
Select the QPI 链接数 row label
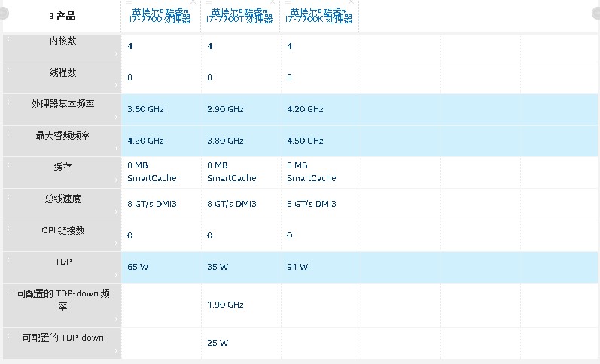coord(62,230)
